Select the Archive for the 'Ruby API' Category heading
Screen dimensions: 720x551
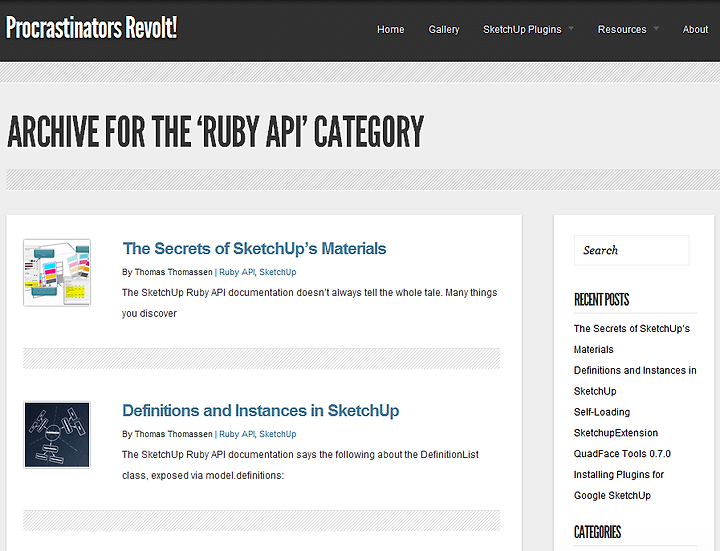coord(215,132)
